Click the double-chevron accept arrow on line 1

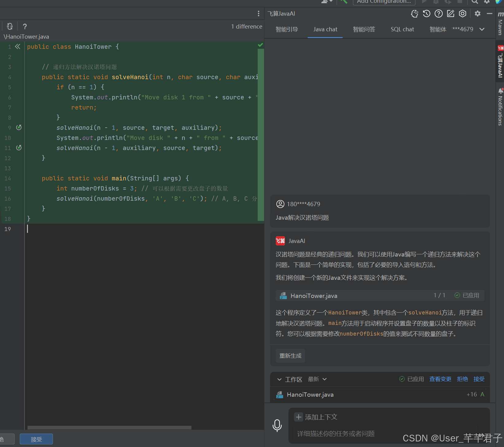[18, 47]
